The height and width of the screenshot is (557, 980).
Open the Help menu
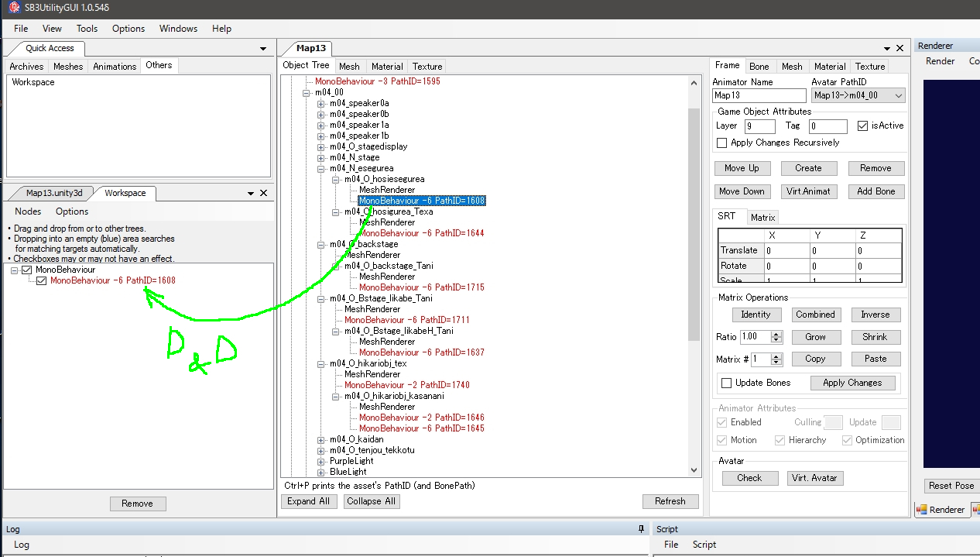click(x=221, y=29)
